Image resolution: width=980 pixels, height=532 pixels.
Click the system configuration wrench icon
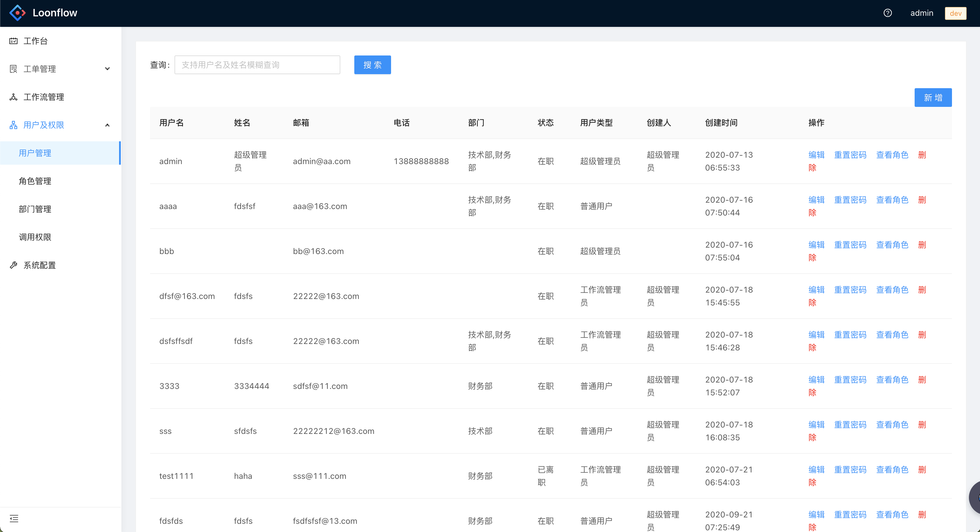click(13, 265)
